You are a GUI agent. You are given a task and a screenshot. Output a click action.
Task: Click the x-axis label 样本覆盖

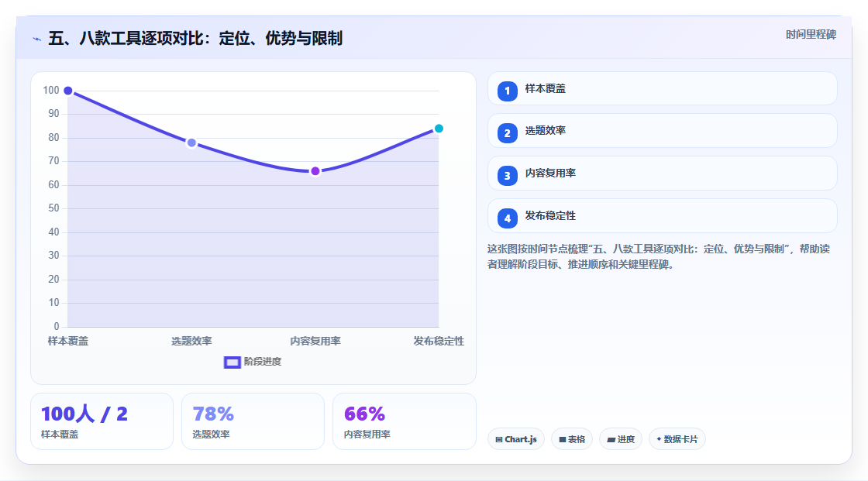tap(68, 341)
